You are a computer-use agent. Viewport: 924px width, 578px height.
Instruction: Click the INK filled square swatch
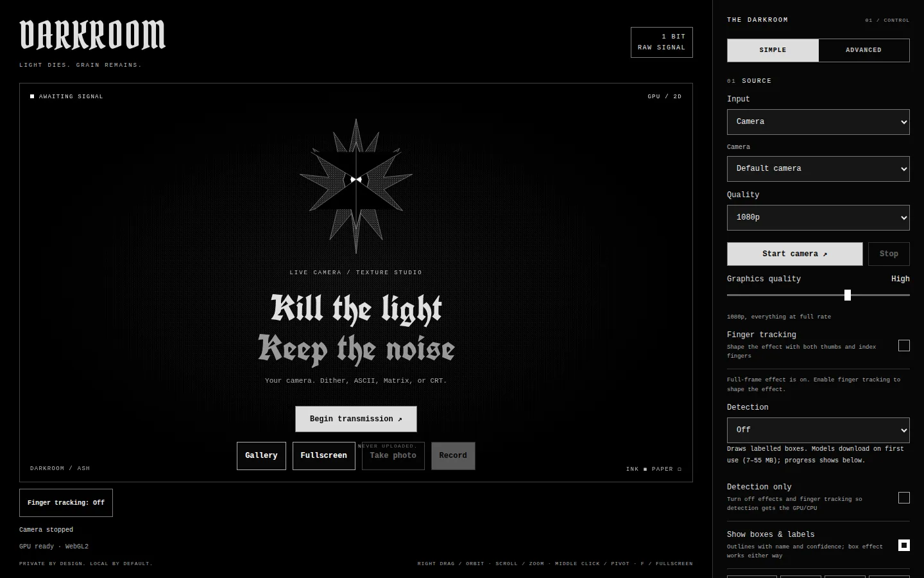pyautogui.click(x=645, y=469)
